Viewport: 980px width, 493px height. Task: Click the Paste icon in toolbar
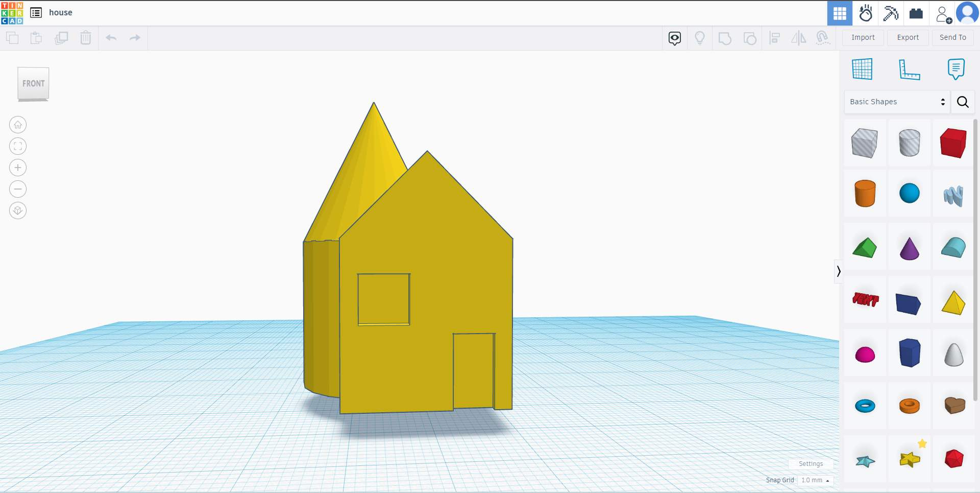click(x=36, y=38)
